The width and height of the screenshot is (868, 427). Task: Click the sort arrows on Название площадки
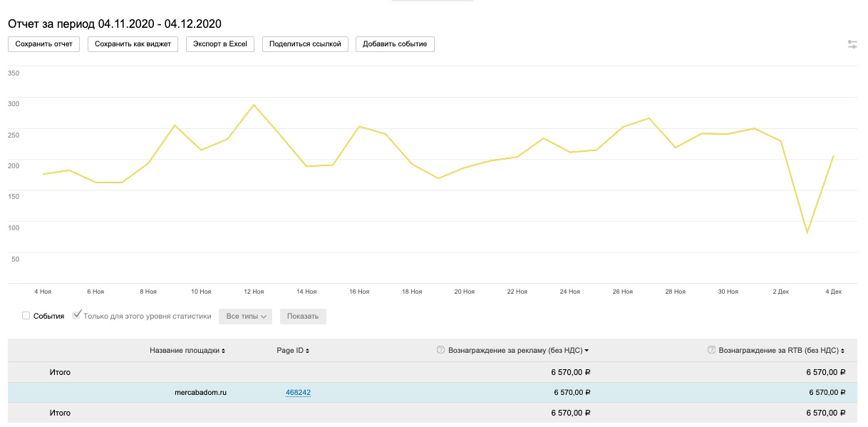tap(224, 351)
